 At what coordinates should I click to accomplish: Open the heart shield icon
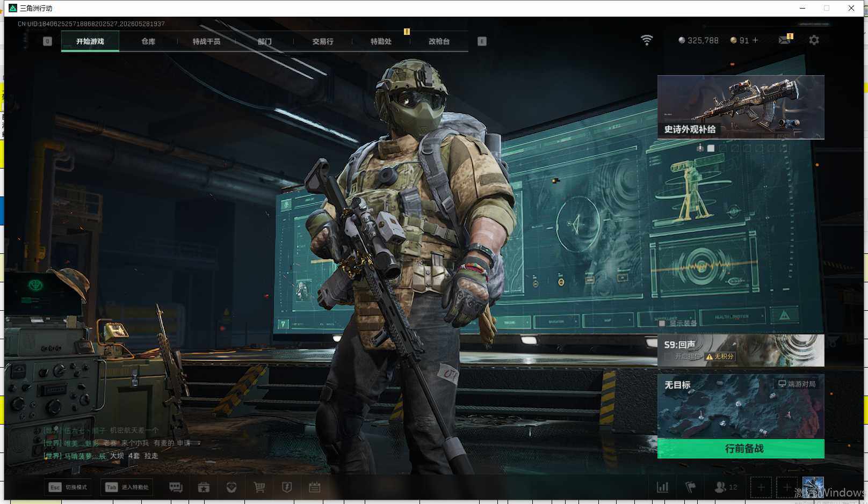click(232, 487)
